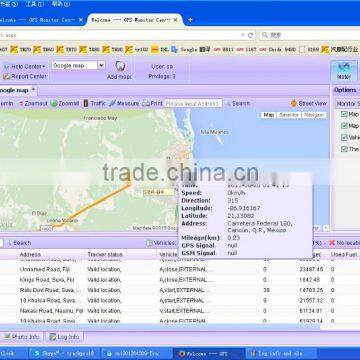Select the Measure distance tool

click(x=124, y=104)
